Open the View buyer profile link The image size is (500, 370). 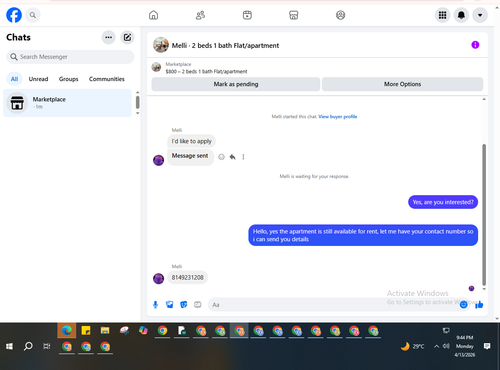(x=338, y=116)
